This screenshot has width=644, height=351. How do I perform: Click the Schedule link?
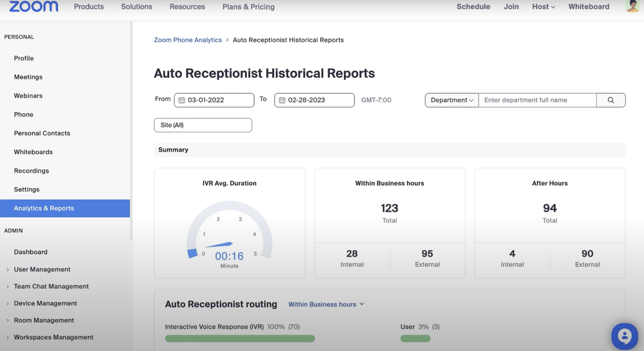point(473,6)
